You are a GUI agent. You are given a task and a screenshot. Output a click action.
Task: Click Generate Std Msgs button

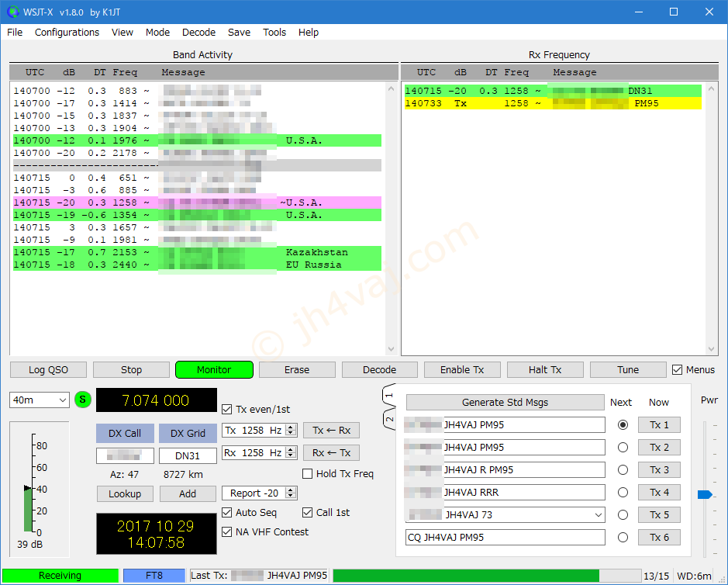[505, 403]
